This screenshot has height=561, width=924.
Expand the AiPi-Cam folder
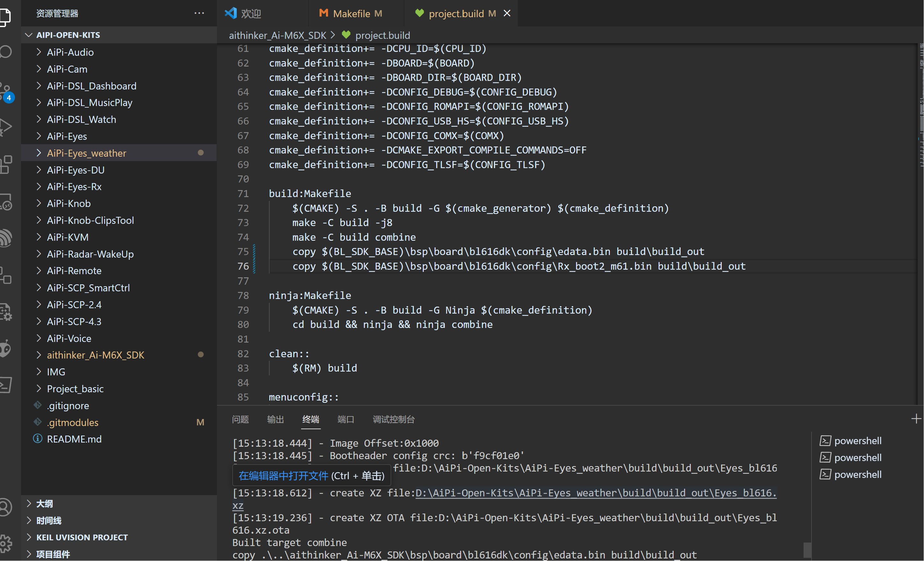click(x=119, y=69)
